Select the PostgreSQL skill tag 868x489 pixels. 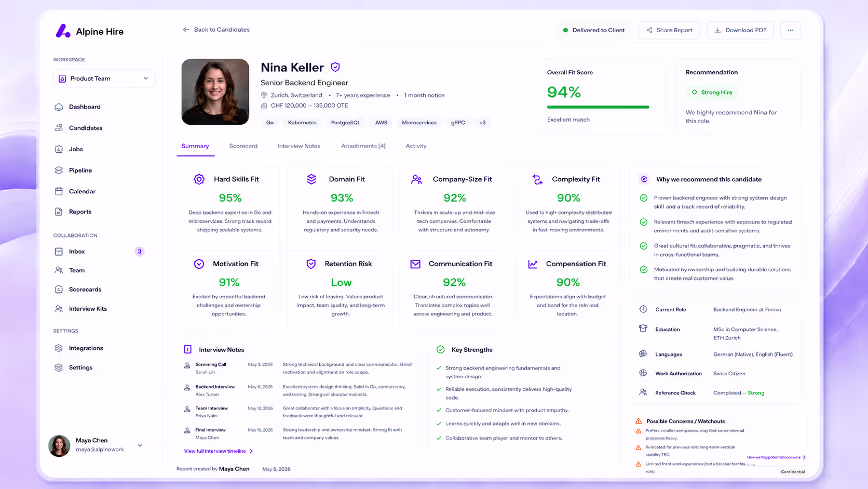(346, 123)
